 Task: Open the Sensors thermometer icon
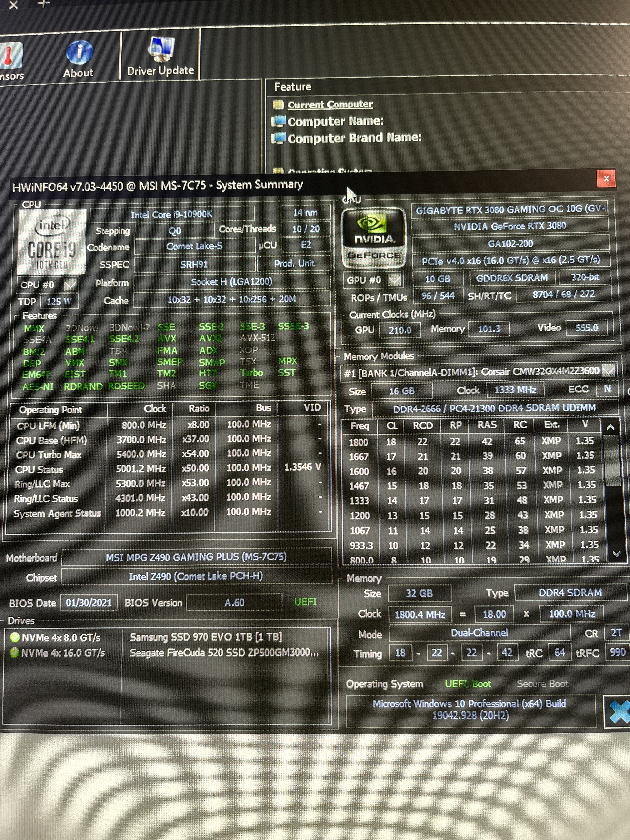(9, 55)
